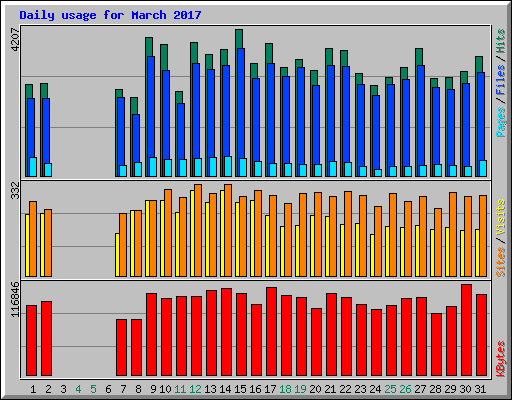Select the 'Pages' legend label
The height and width of the screenshot is (400, 512).
501,122
